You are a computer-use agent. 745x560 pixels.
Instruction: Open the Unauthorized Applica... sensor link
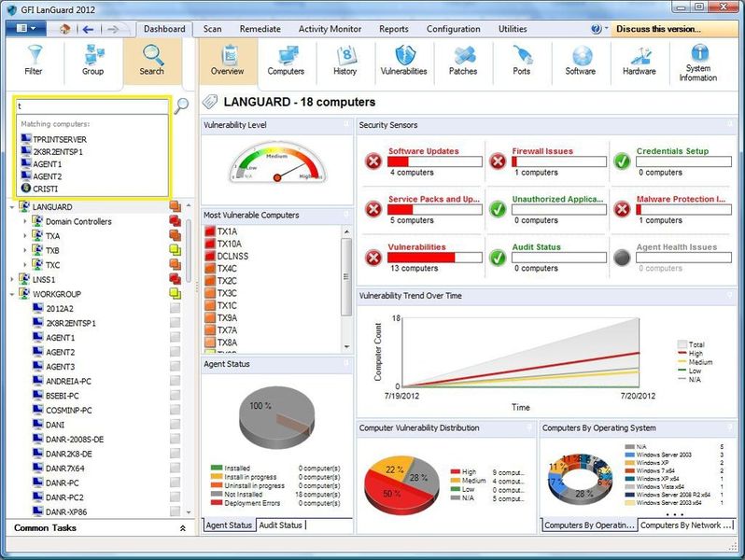coord(557,199)
